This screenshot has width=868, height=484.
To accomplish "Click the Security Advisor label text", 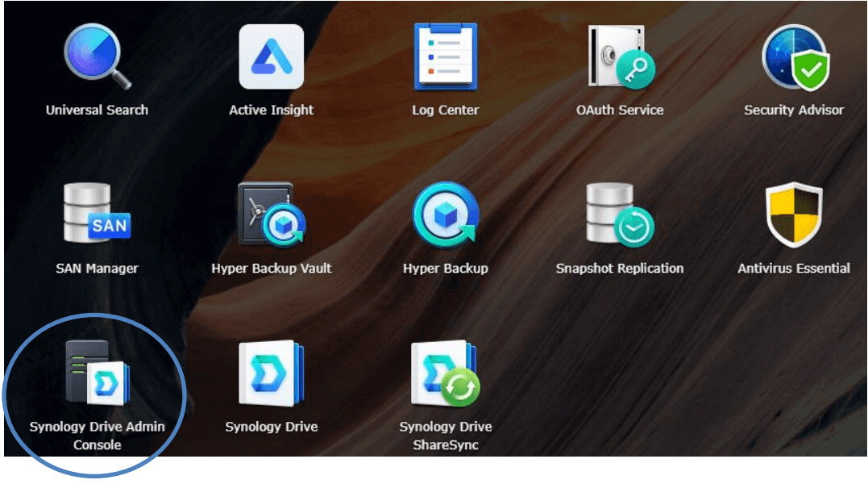I will point(794,110).
